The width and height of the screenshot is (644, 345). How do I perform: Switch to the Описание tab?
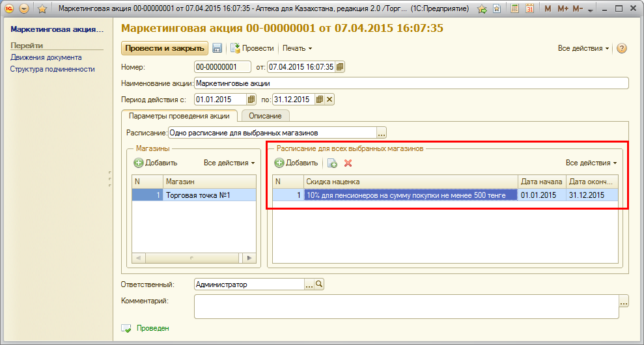click(265, 116)
